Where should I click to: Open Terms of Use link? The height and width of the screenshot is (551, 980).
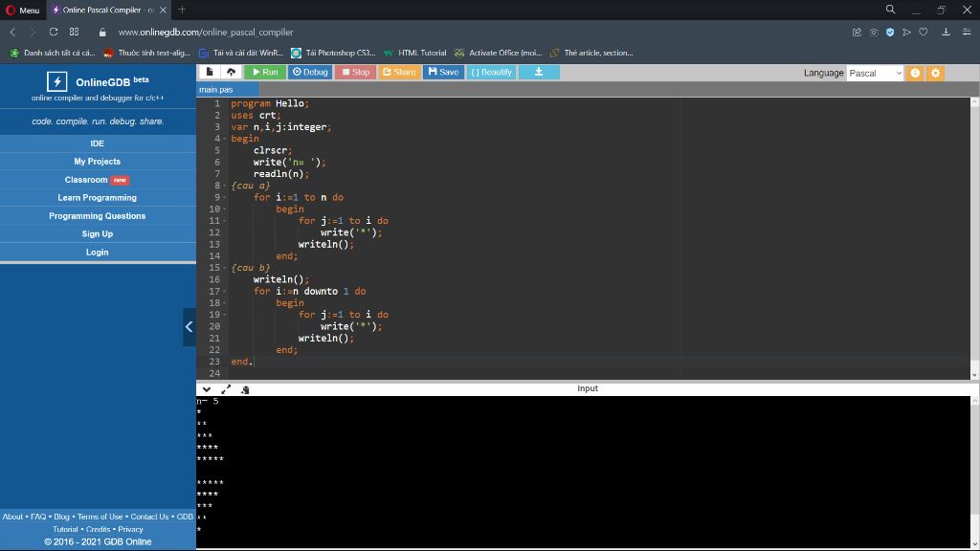pyautogui.click(x=100, y=517)
